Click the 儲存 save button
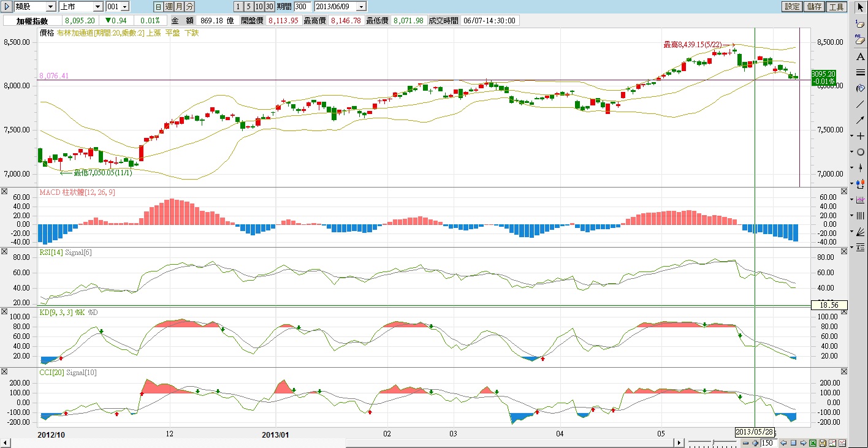The image size is (868, 448). [814, 7]
